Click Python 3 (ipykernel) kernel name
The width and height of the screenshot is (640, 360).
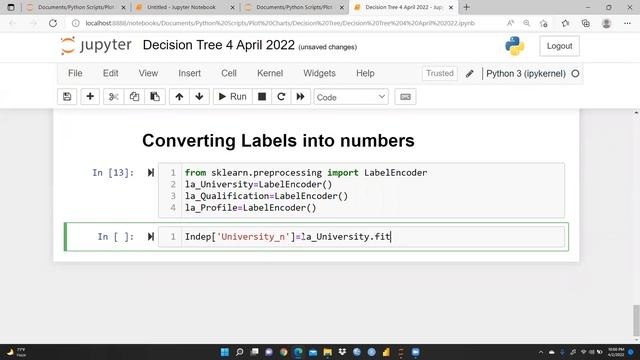click(x=526, y=73)
